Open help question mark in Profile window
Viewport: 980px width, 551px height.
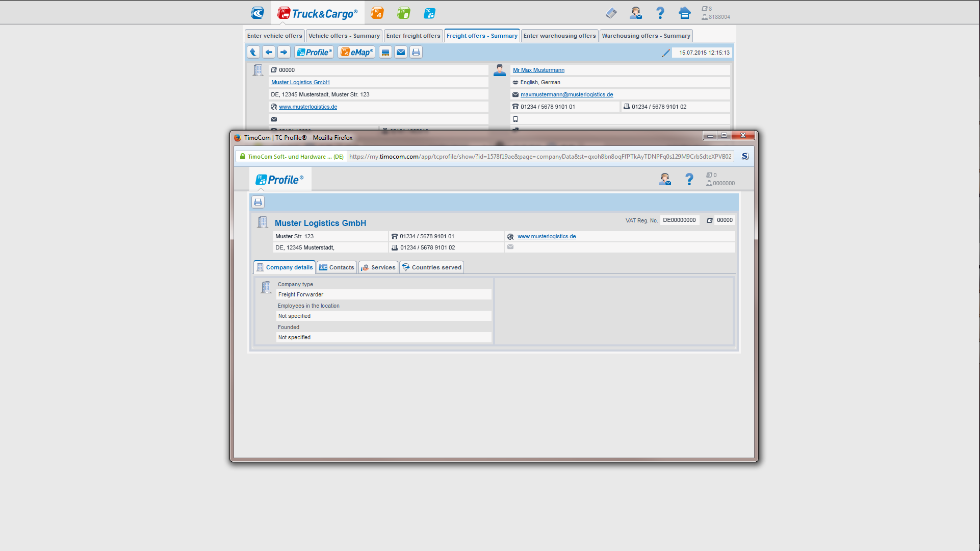[689, 179]
